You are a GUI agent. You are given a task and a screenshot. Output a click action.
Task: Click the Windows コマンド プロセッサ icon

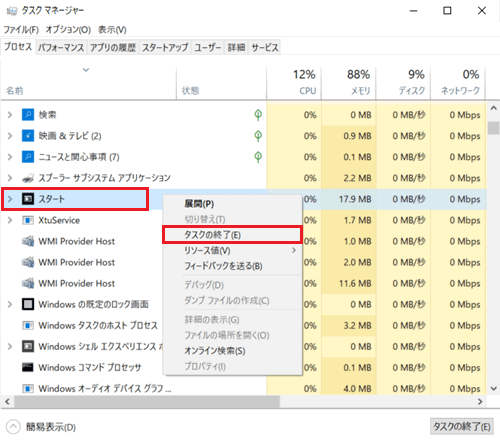28,367
